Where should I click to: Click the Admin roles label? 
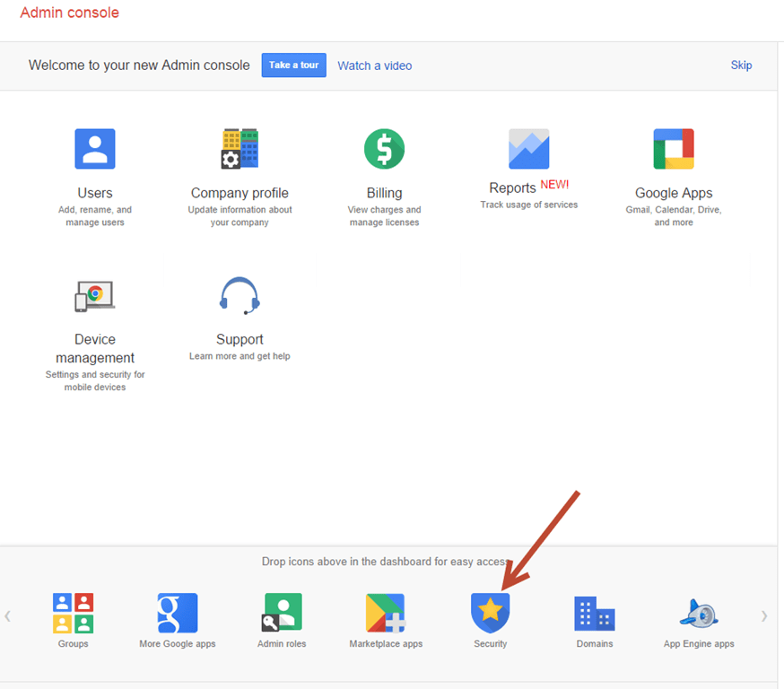(x=282, y=643)
